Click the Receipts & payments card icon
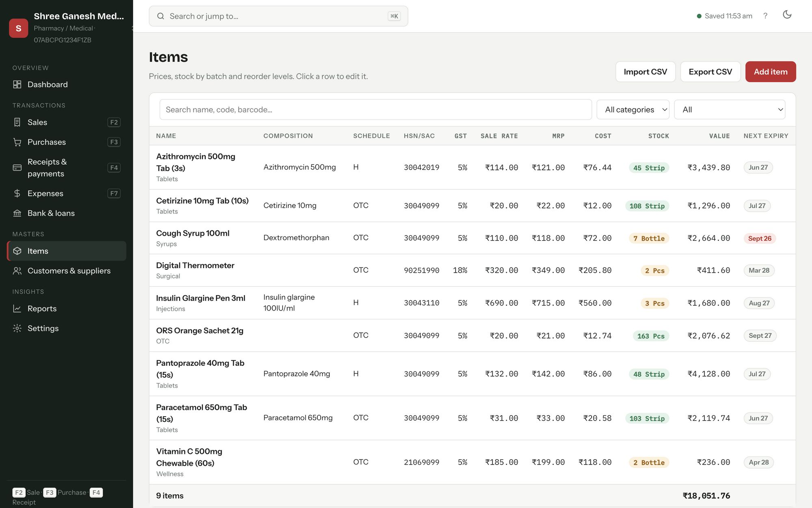Viewport: 812px width, 508px height. tap(17, 168)
